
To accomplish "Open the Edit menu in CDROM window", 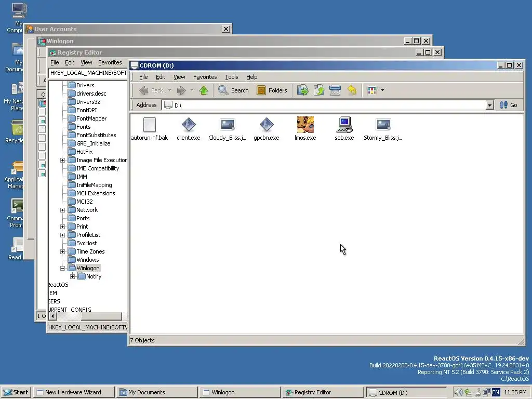I will (x=161, y=77).
